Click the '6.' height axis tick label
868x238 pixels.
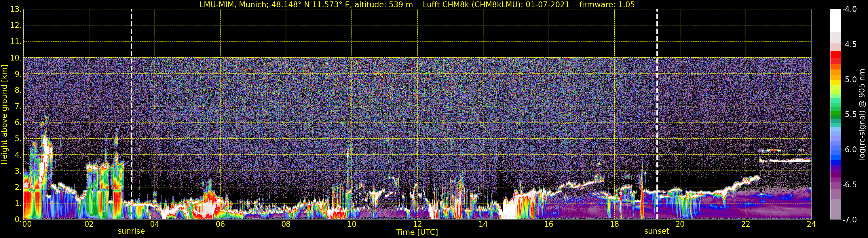click(18, 123)
